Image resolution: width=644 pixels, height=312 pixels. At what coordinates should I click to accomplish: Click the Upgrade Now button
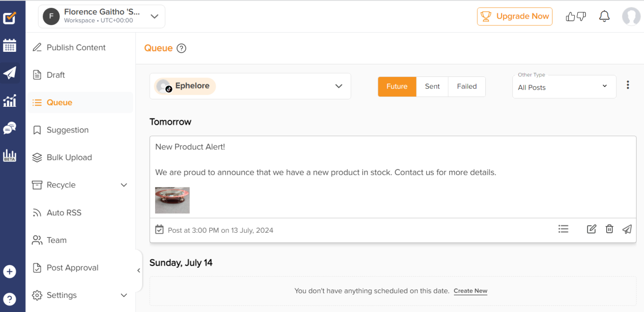click(x=515, y=16)
